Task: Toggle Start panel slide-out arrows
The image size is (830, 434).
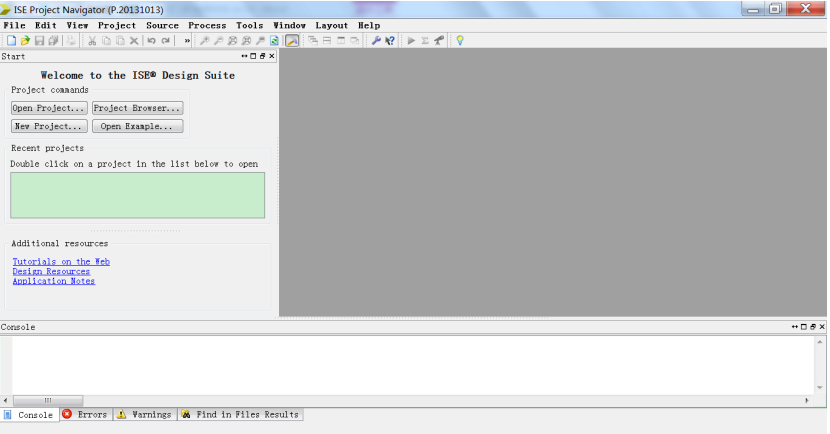Action: click(244, 56)
